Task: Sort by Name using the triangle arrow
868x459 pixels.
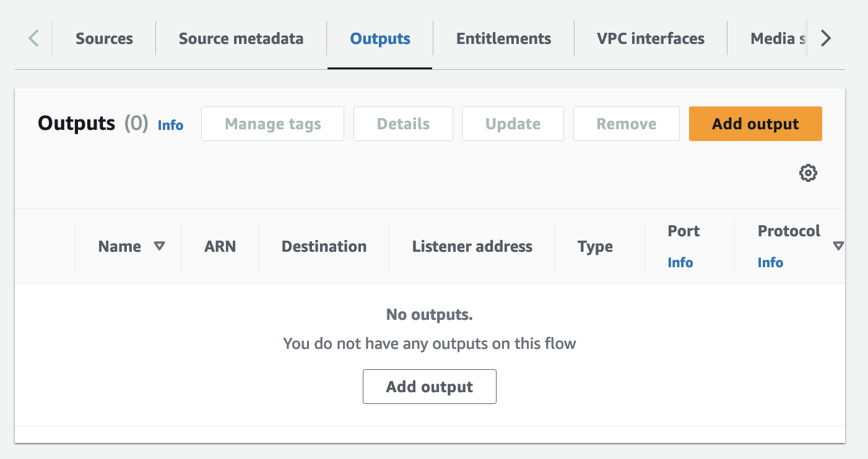Action: (x=159, y=246)
